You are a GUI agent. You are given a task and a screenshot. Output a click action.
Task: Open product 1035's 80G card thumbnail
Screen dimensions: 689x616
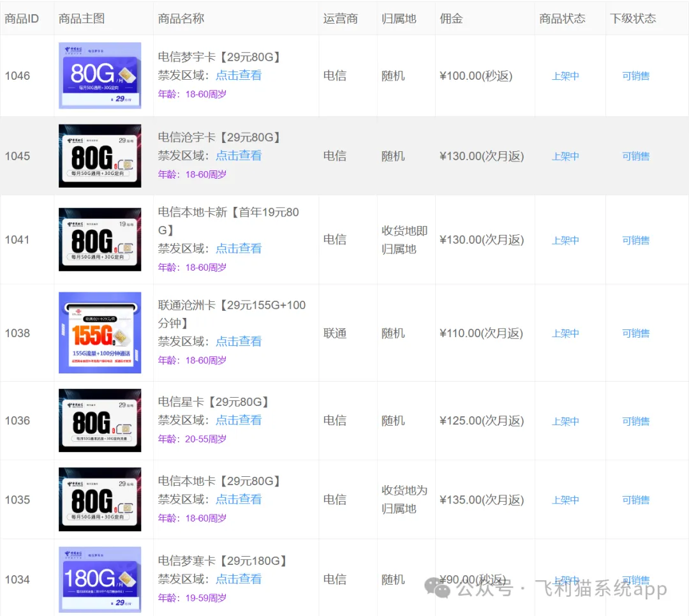pyautogui.click(x=100, y=499)
